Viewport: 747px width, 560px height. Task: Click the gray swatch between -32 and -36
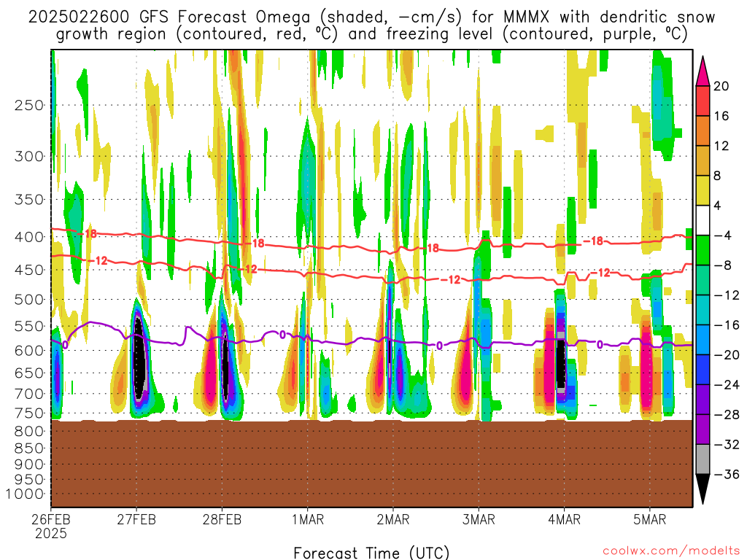703,459
